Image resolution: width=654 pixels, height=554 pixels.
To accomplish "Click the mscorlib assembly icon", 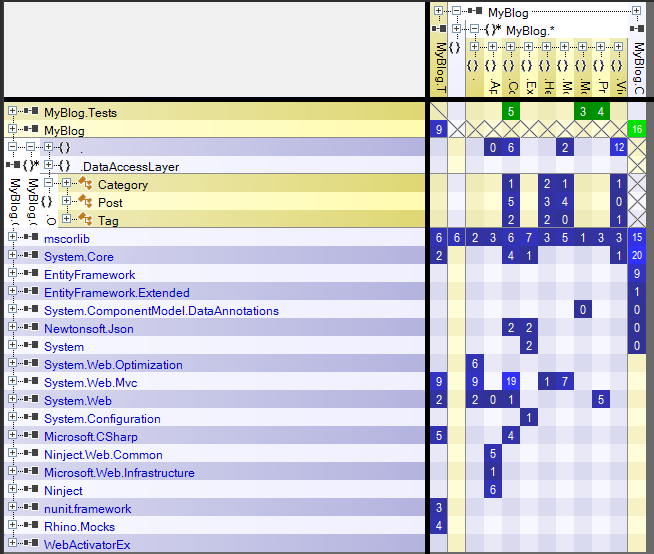I will point(31,237).
